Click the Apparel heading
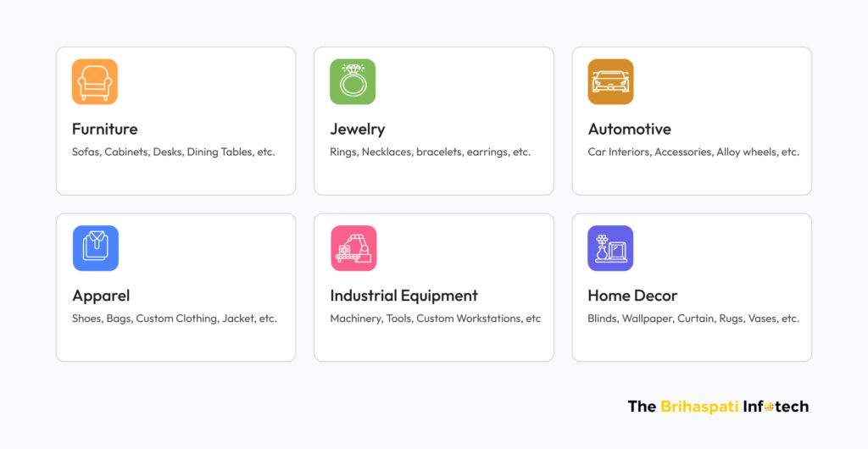 pyautogui.click(x=102, y=296)
